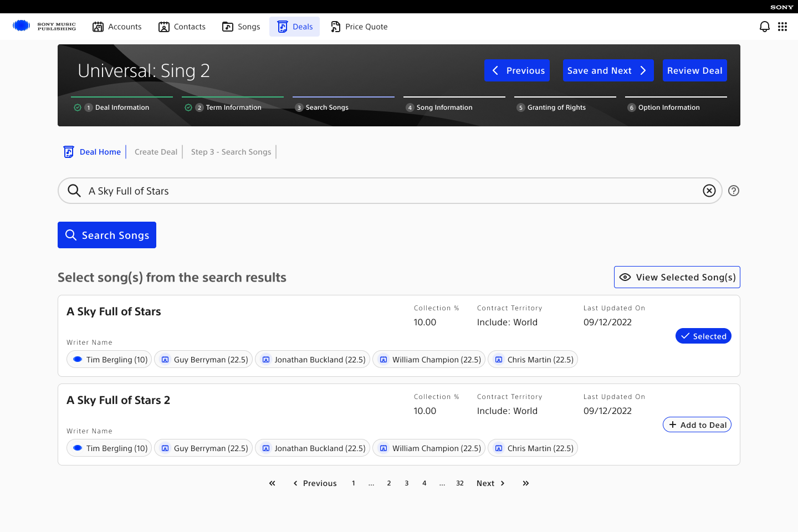Click the Tim Bergling chip in A Sky Full of Stars
Viewport: 798px width, 532px height.
point(109,360)
